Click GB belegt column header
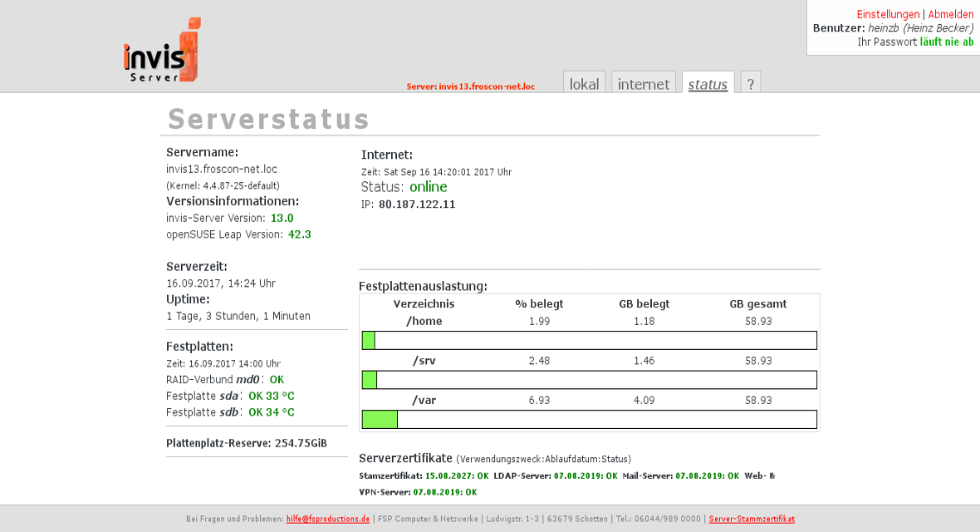 [x=644, y=303]
